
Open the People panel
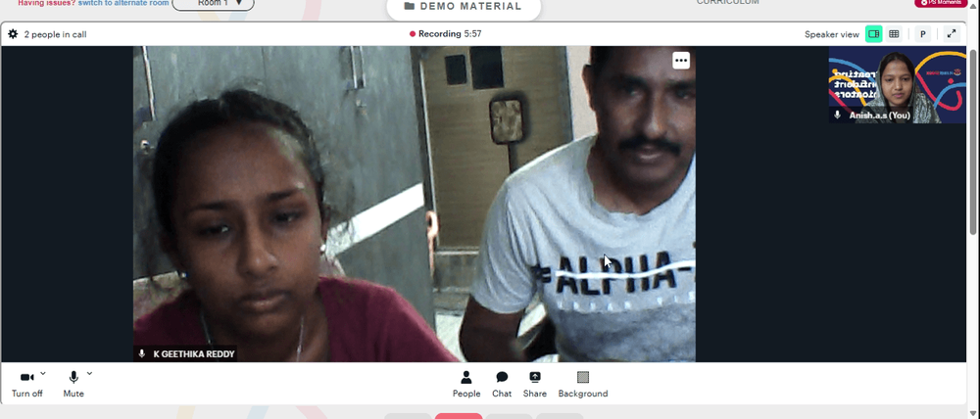click(x=466, y=384)
